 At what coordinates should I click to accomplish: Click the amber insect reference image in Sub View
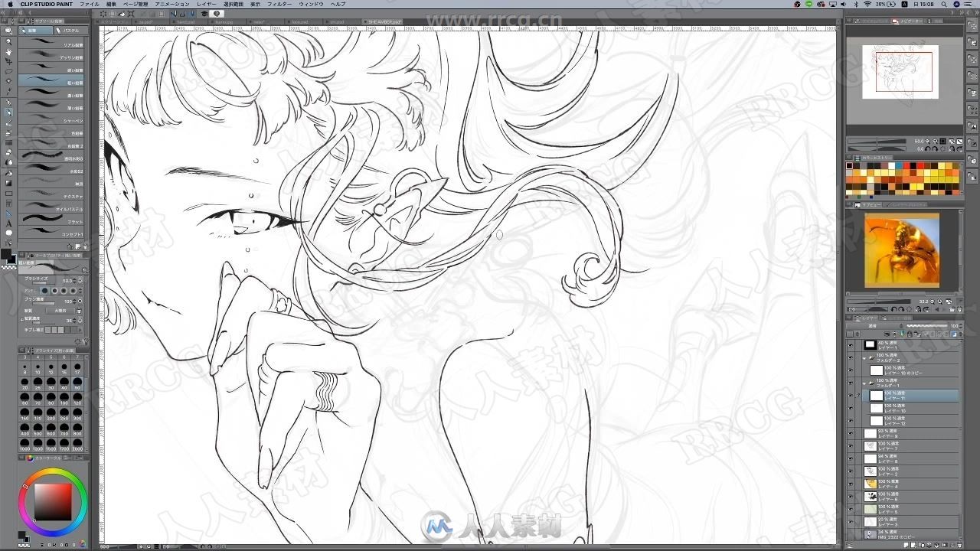tap(902, 250)
